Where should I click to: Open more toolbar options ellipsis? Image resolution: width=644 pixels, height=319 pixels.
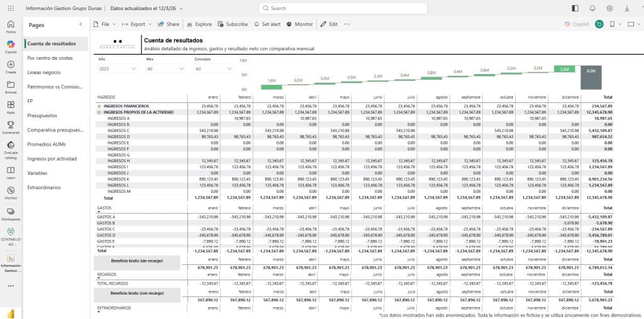[347, 24]
